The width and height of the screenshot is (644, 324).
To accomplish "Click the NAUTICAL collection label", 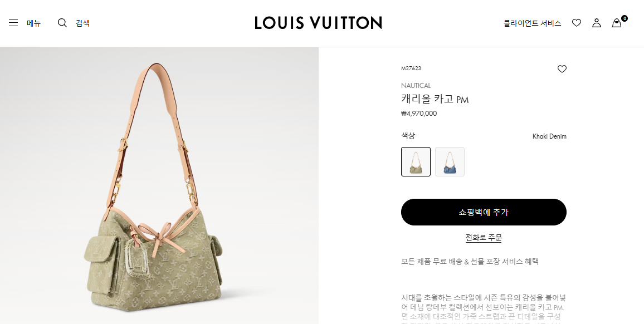I will (x=416, y=85).
